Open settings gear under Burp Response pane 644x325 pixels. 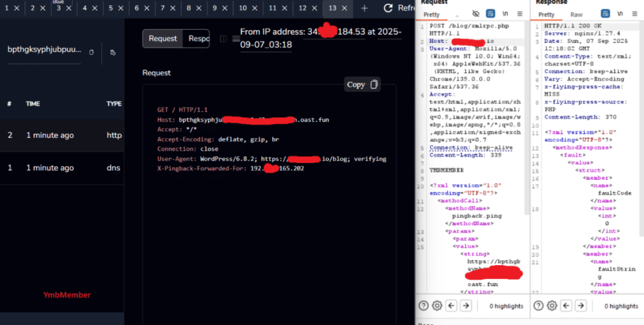coord(552,305)
